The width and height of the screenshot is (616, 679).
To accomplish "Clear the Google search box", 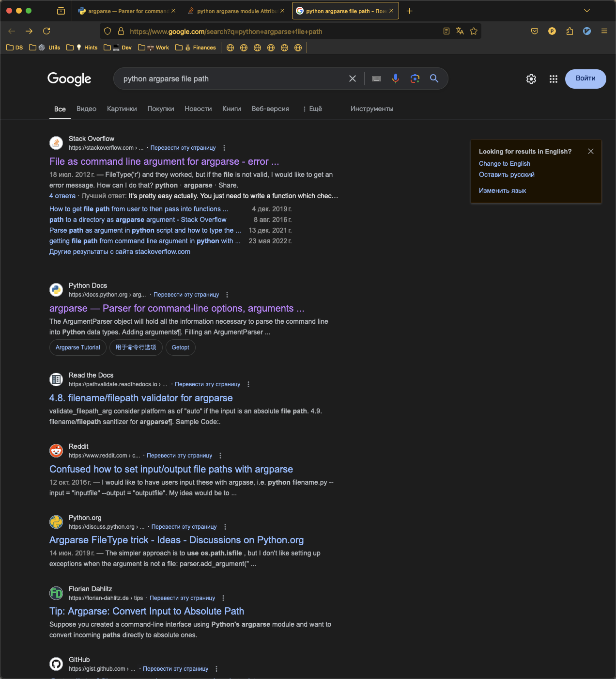I will click(353, 79).
